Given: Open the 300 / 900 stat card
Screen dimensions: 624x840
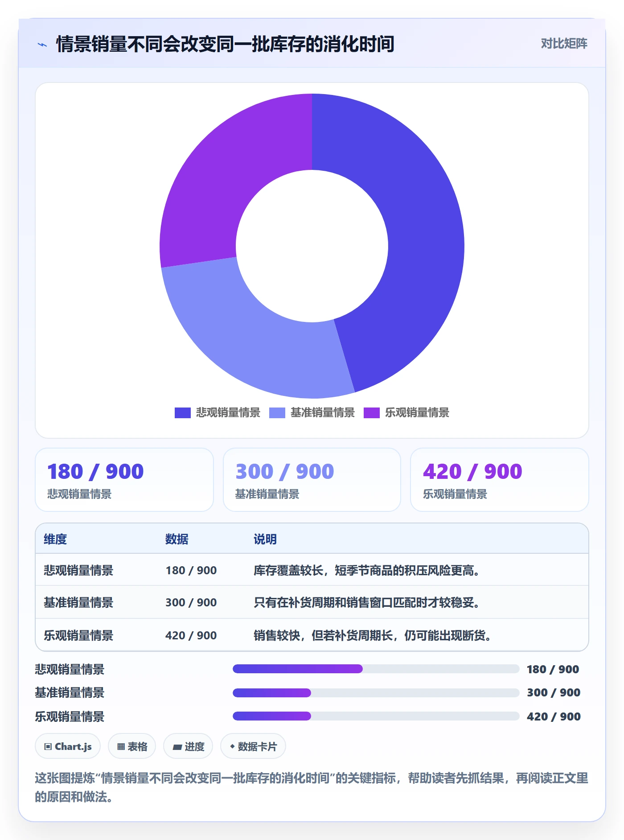Looking at the screenshot, I should (312, 480).
